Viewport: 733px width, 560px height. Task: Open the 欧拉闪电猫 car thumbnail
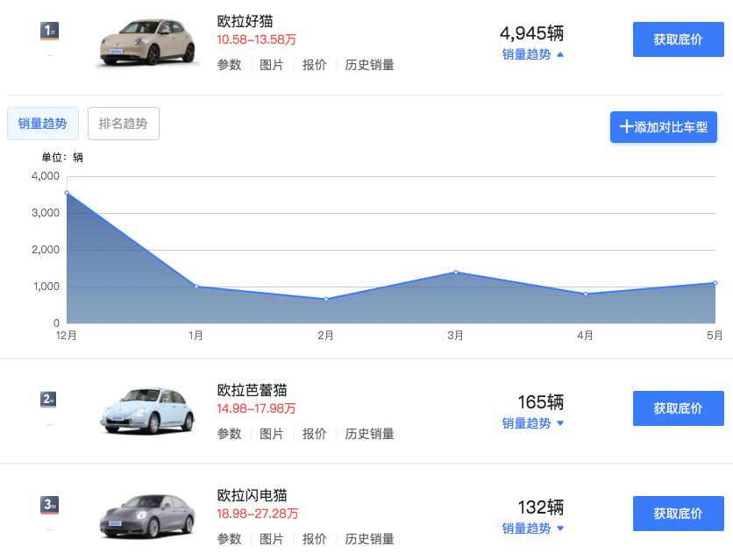(147, 516)
